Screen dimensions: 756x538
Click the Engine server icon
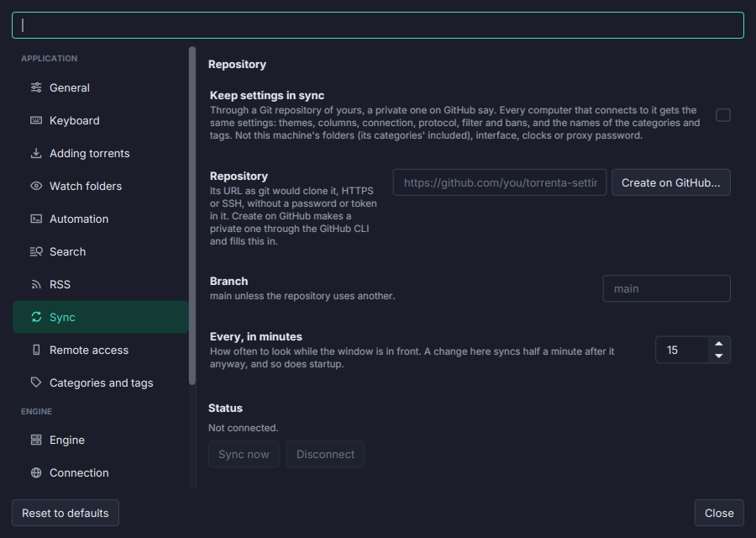pos(36,440)
